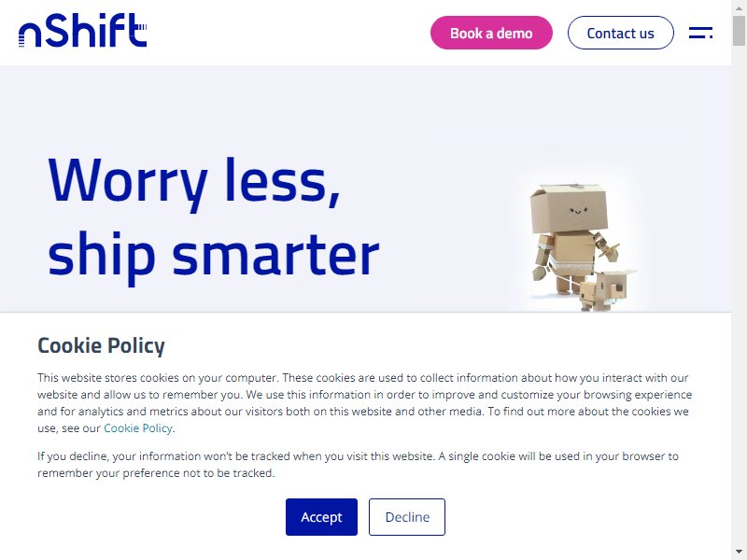Open the Cookie Policy link
The width and height of the screenshot is (747, 560).
[137, 428]
